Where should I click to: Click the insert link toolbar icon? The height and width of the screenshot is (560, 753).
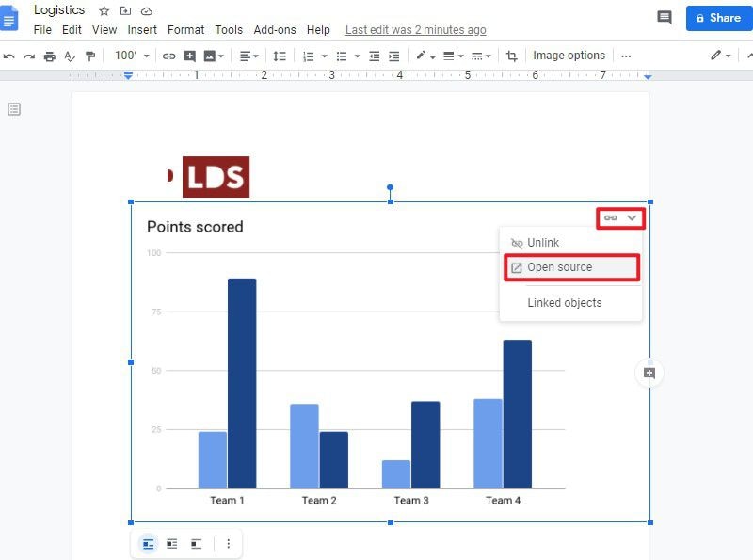[168, 56]
